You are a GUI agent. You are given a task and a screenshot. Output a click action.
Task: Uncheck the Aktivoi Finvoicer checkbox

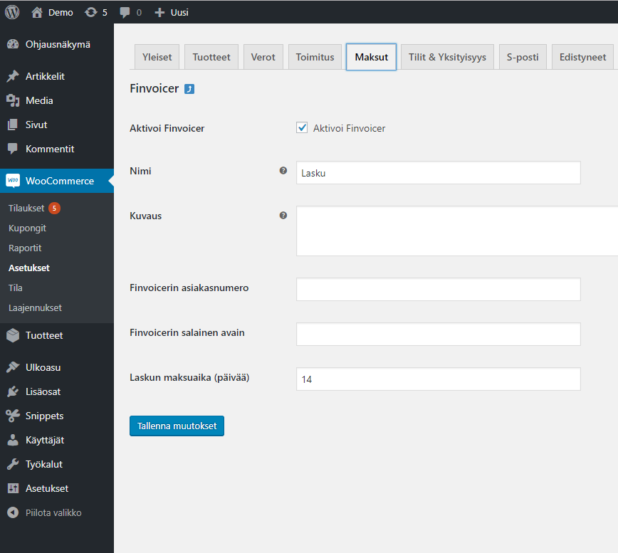pyautogui.click(x=302, y=128)
